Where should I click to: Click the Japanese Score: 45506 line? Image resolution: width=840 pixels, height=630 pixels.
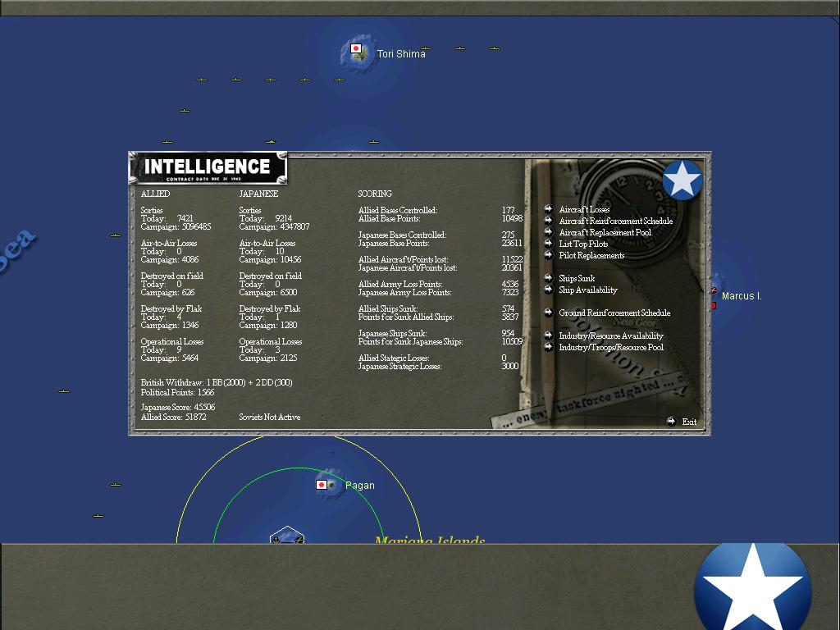pyautogui.click(x=177, y=407)
